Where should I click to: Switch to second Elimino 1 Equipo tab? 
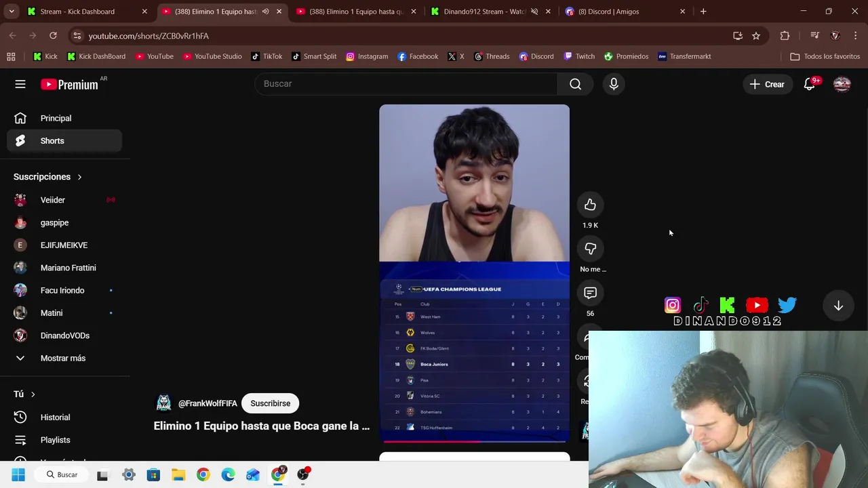[355, 12]
